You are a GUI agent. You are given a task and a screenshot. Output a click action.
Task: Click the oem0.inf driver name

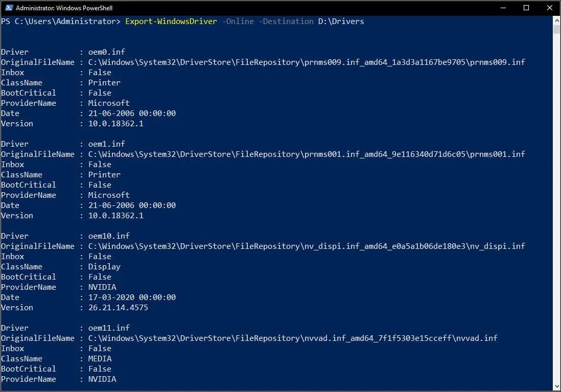pos(107,52)
